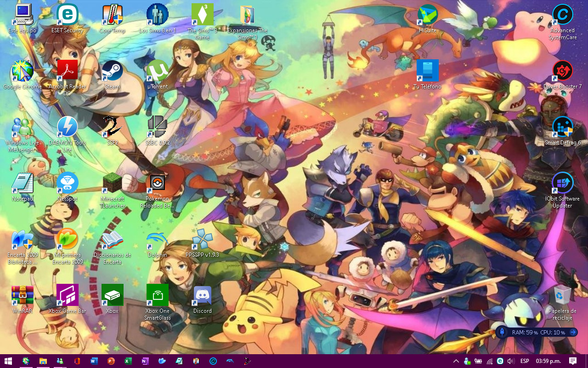
Task: Click the RAM: 59% readout
Action: click(525, 332)
